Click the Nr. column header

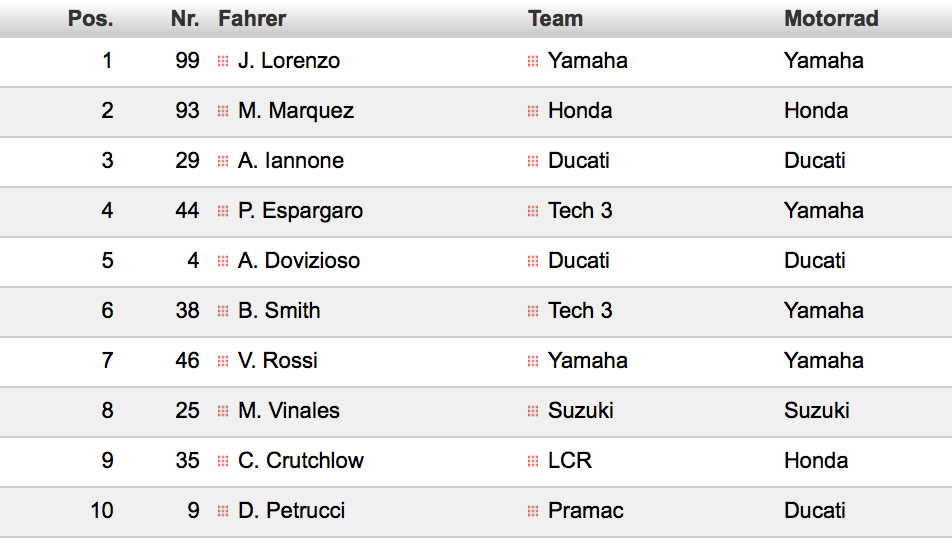[185, 19]
